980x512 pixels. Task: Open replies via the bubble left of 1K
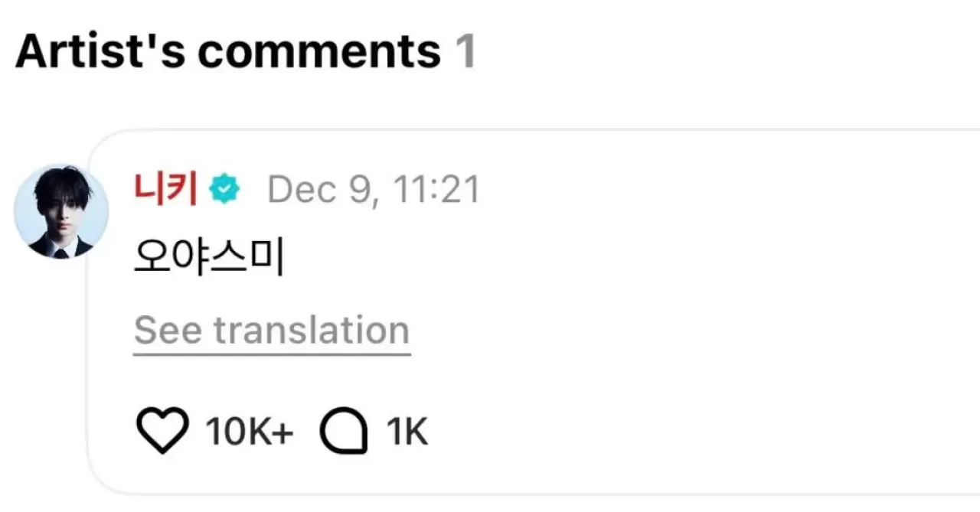coord(344,432)
